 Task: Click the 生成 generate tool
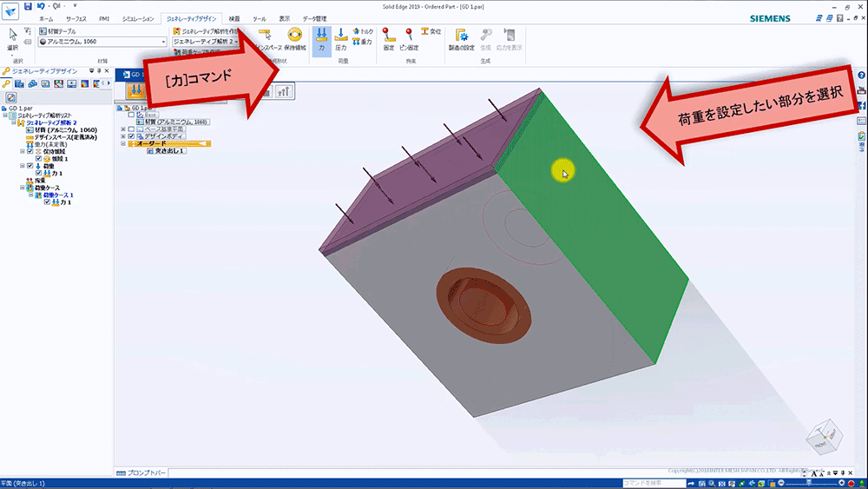tap(485, 41)
